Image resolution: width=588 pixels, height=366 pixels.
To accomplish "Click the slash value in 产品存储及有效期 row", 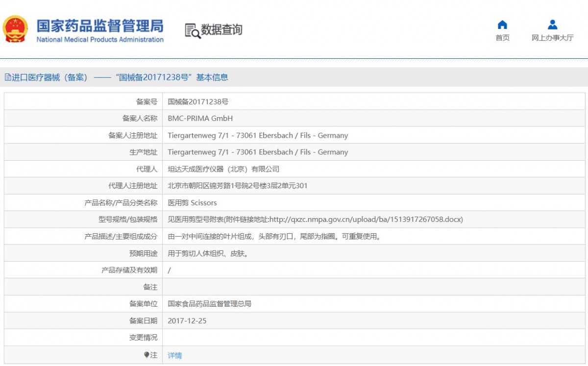I will click(170, 270).
